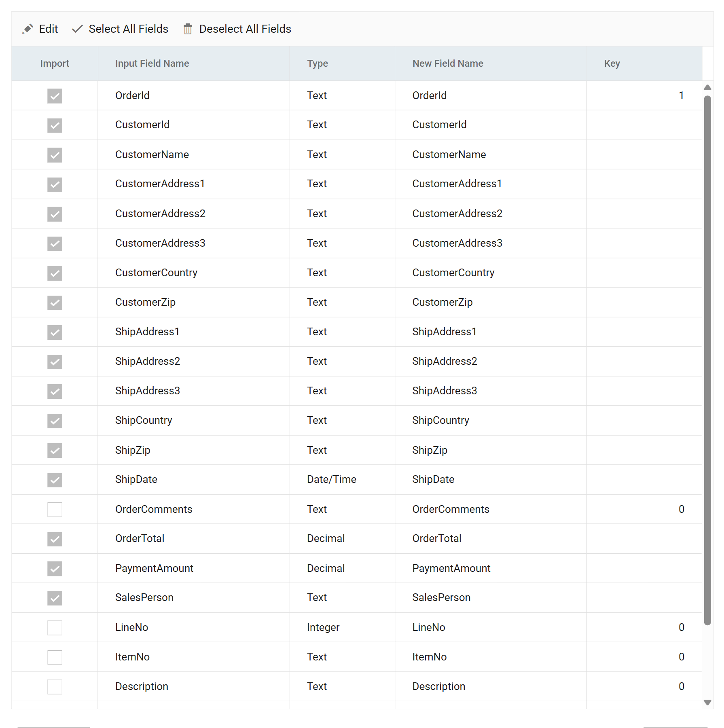Click the input field name CustomerAddress3
This screenshot has height=728, width=724.
160,243
